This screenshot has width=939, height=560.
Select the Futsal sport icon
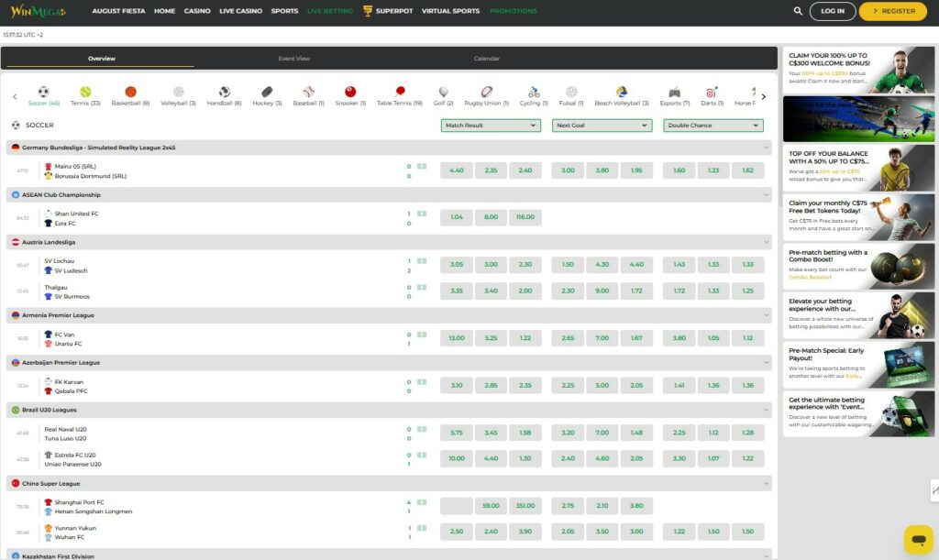[x=571, y=92]
